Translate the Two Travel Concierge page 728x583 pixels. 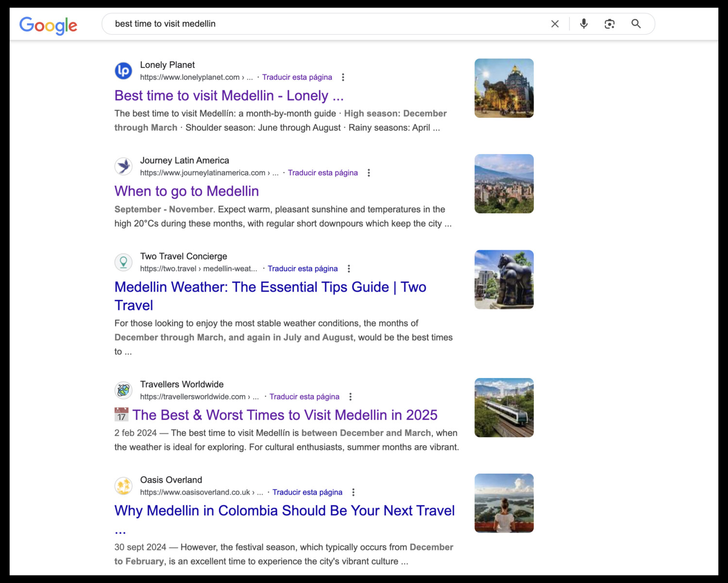(303, 269)
